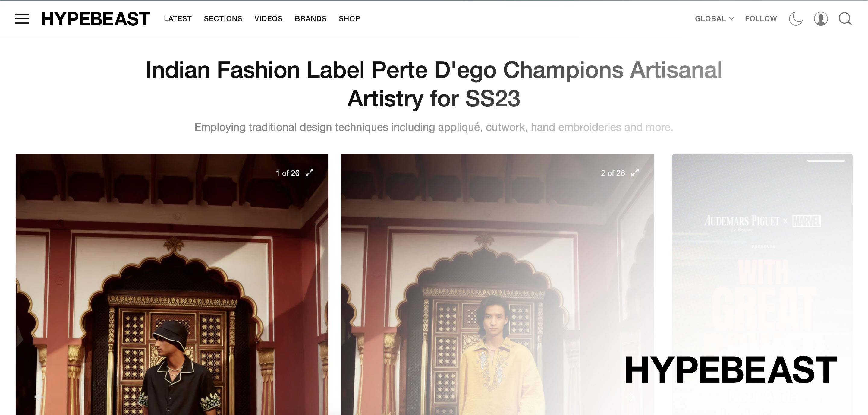
Task: Open the SECTIONS navigation menu
Action: click(223, 19)
